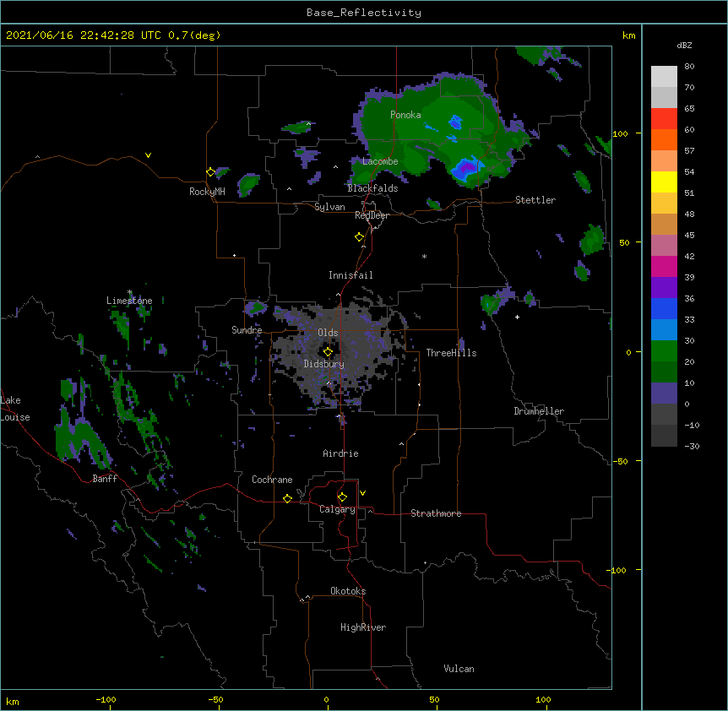The image size is (728, 711).
Task: Click the 100 tick on the right axis
Action: (620, 133)
